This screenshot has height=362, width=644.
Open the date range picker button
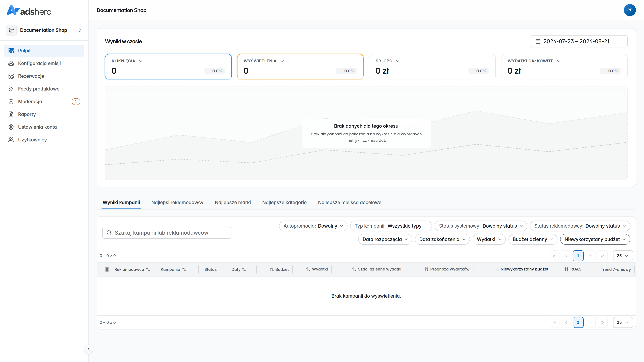(x=579, y=41)
